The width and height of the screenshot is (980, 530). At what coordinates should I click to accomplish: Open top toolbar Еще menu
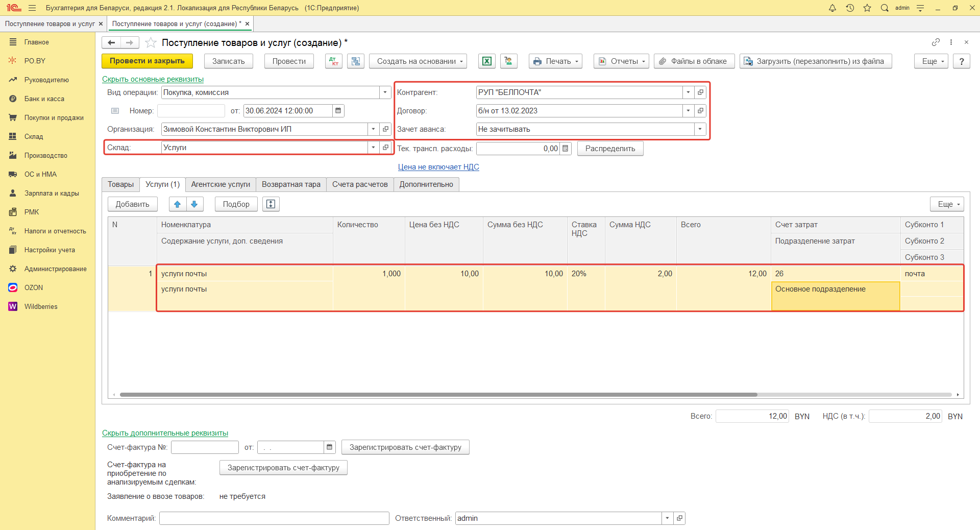click(931, 61)
